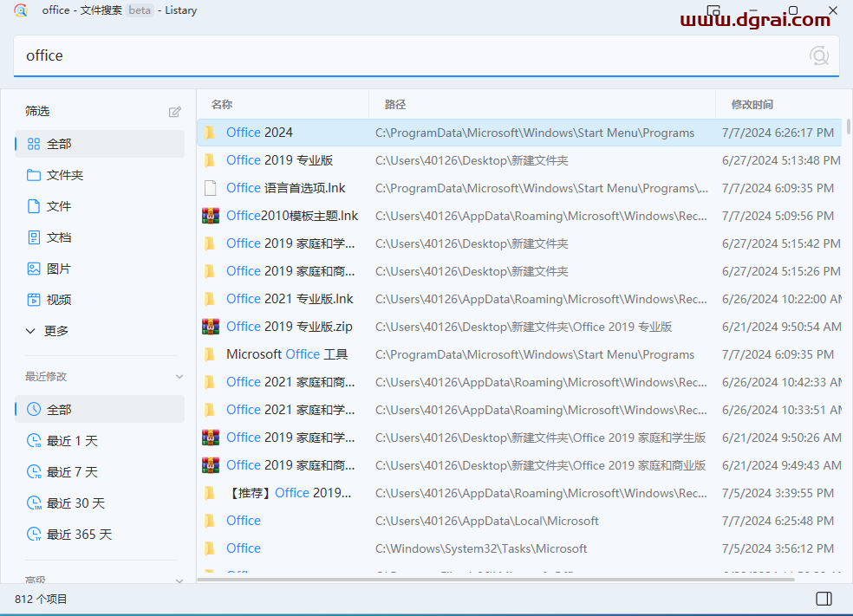Screen dimensions: 853x616
Task: Click modified time 6/27/2024 5:15:26 PM
Action: [781, 271]
